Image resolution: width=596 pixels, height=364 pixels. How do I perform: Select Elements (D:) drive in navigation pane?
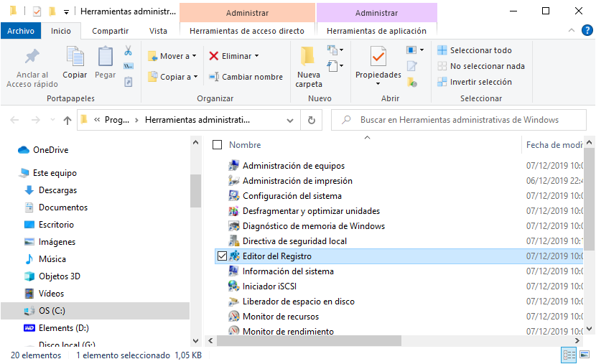click(63, 328)
